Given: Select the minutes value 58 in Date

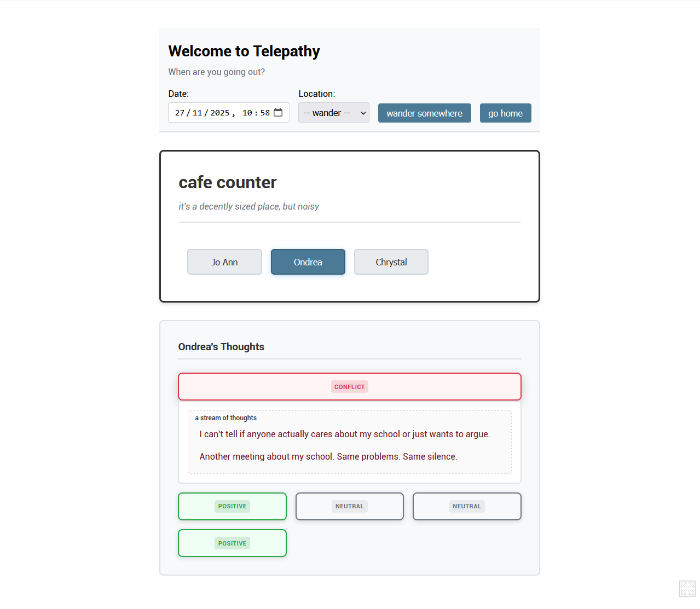Looking at the screenshot, I should click(265, 113).
